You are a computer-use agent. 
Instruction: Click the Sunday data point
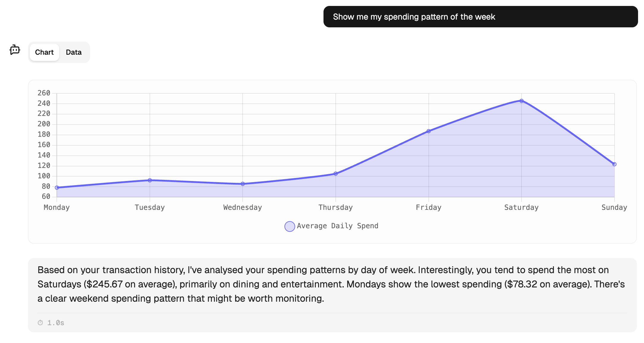click(x=614, y=164)
